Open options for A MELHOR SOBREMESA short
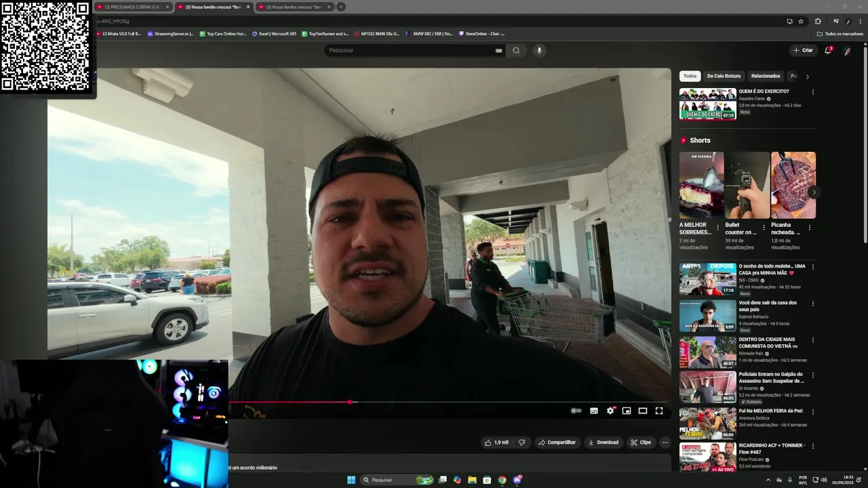This screenshot has width=868, height=488. [x=717, y=228]
